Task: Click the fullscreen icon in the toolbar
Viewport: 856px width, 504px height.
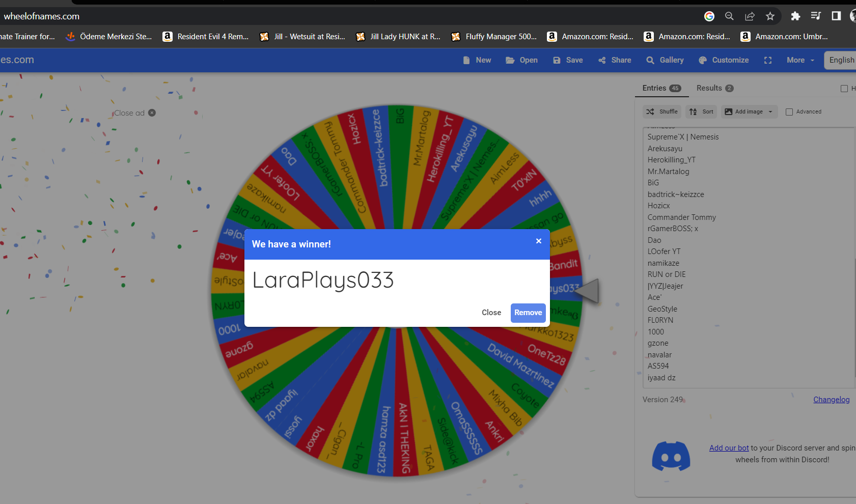Action: 768,60
